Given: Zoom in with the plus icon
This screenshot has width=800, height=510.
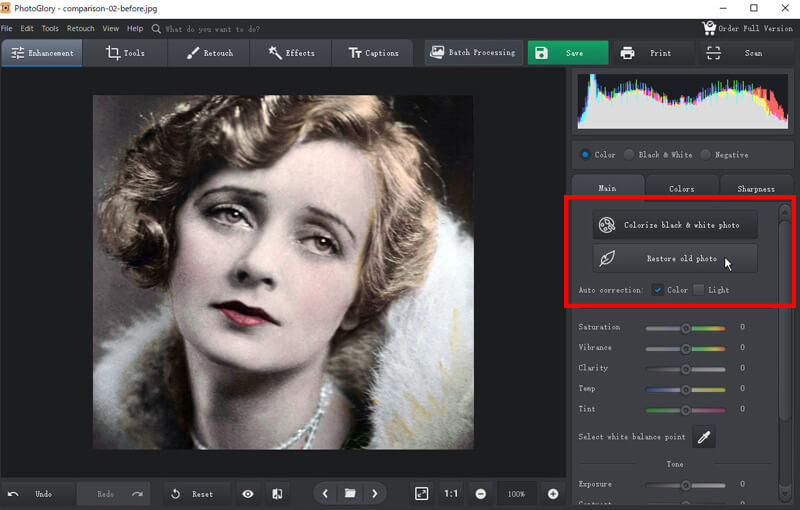Looking at the screenshot, I should click(x=553, y=494).
